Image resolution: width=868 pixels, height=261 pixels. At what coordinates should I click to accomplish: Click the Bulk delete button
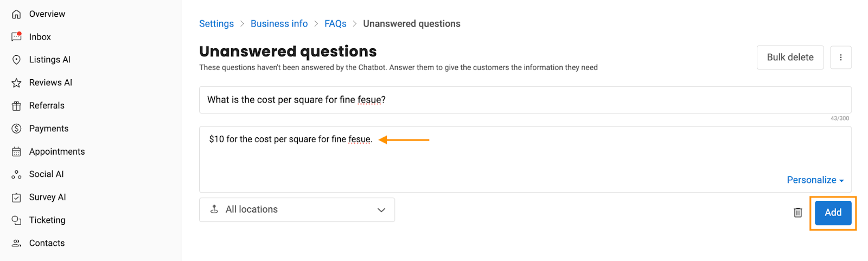[x=790, y=58]
